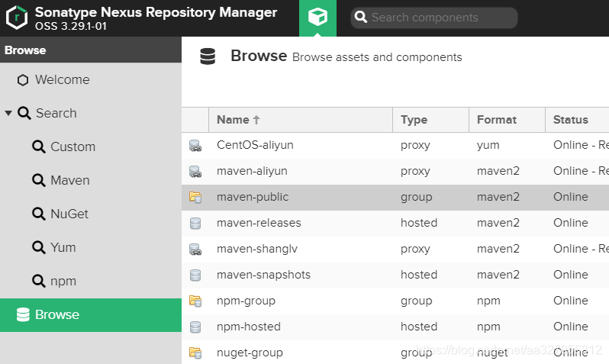Viewport: 609px width, 364px height.
Task: Click the Name sort ascending arrow
Action: (256, 120)
